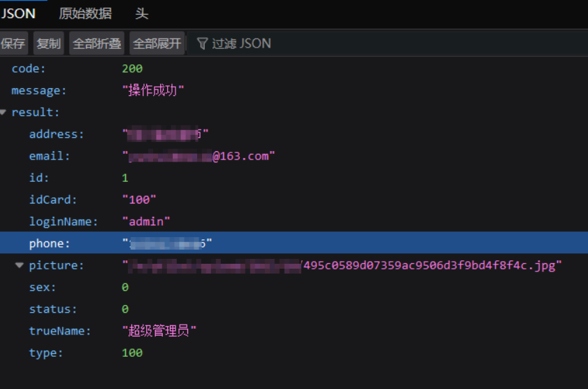
Task: Select the message key
Action: pyautogui.click(x=38, y=90)
